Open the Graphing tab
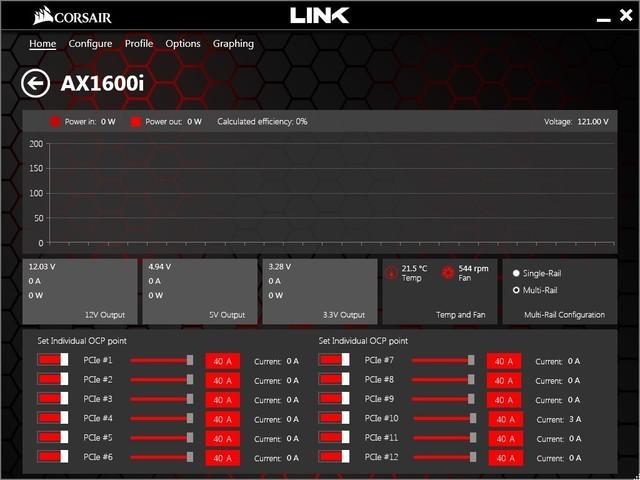Screen dimensions: 640x480 (233, 44)
